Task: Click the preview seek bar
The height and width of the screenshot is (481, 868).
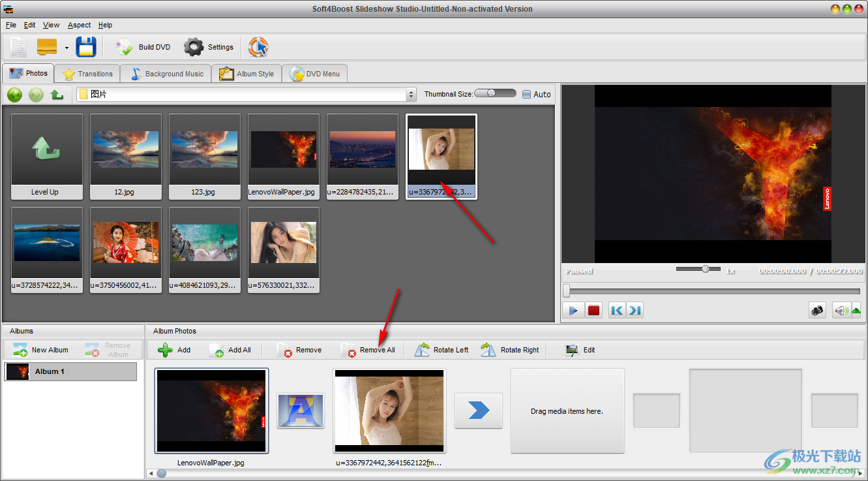Action: coord(711,291)
